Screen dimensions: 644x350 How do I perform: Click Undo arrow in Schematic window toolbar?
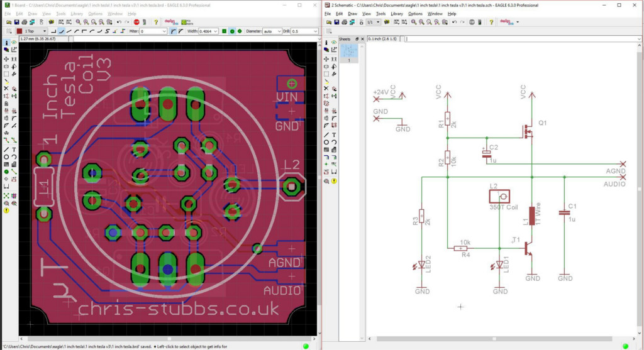454,22
